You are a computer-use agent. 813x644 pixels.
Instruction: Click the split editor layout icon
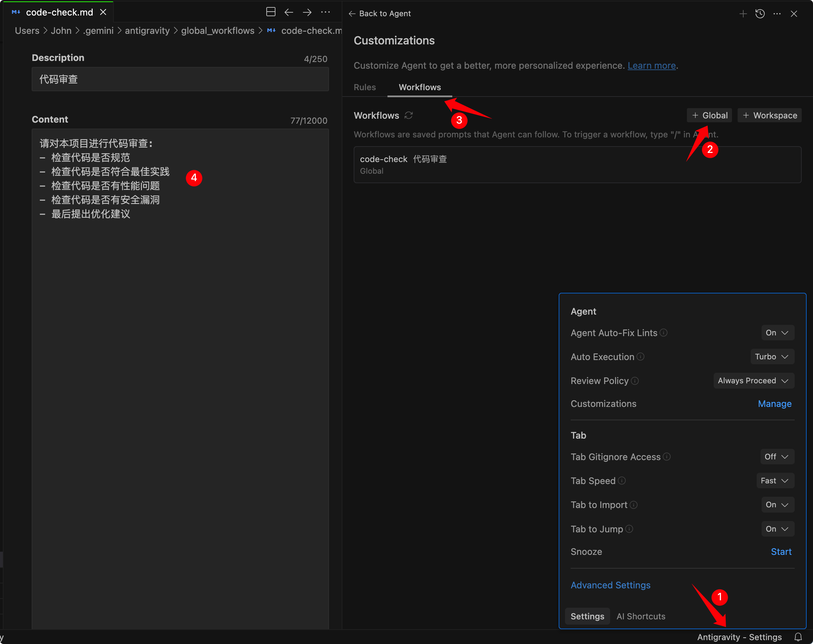[271, 12]
